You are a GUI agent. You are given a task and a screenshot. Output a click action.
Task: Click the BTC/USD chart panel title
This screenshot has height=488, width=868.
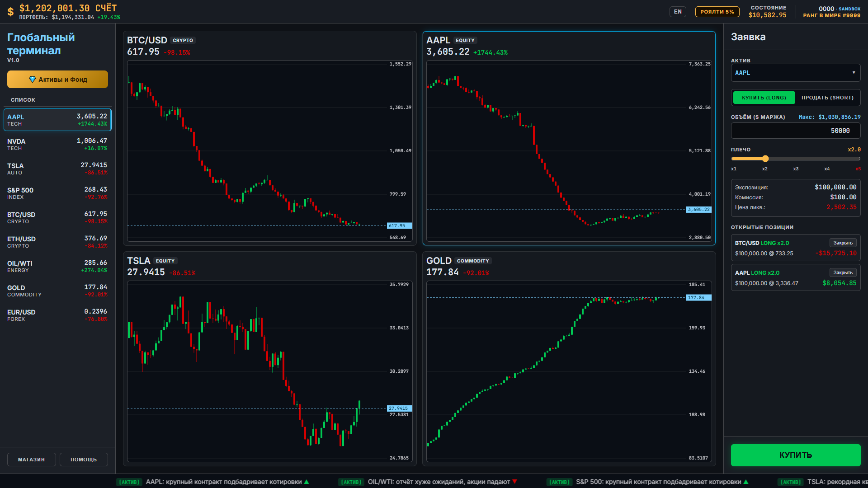coord(147,40)
